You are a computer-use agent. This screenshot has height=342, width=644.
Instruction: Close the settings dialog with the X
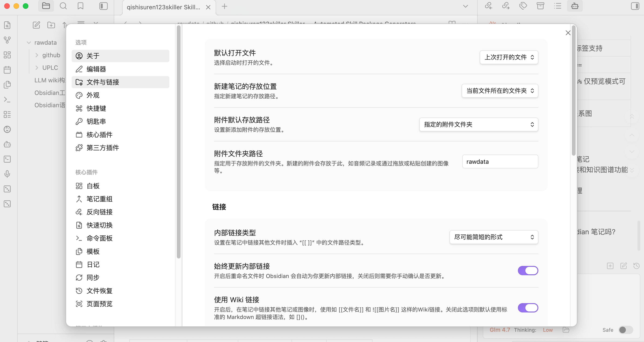click(x=568, y=33)
